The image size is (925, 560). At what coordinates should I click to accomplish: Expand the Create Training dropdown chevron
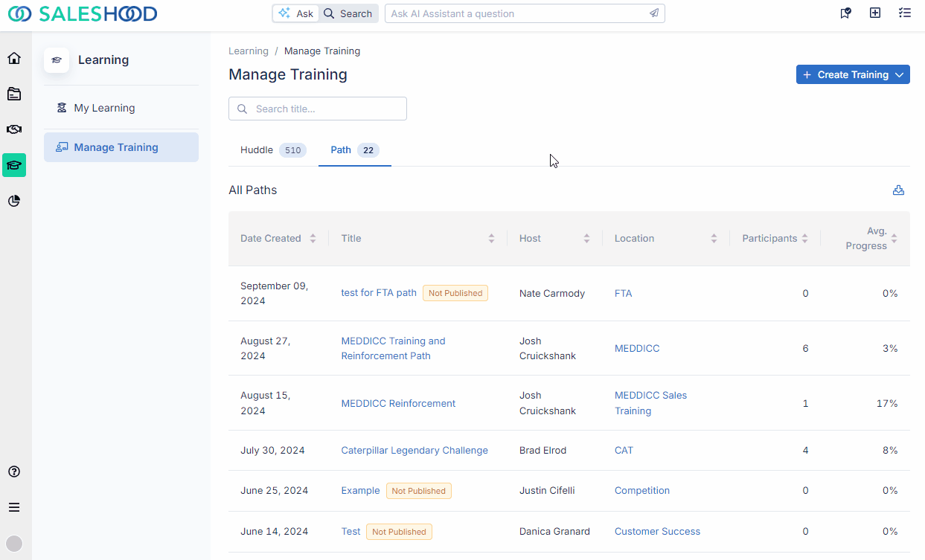pos(900,74)
